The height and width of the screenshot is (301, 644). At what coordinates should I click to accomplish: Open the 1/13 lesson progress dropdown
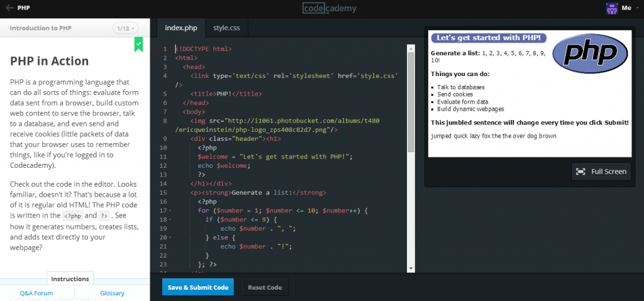(126, 28)
